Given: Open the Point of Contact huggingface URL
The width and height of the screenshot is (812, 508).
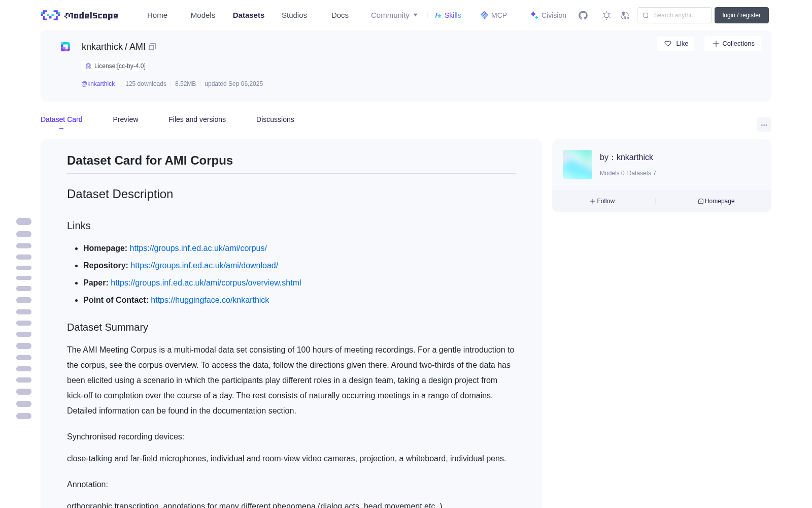Looking at the screenshot, I should 210,300.
